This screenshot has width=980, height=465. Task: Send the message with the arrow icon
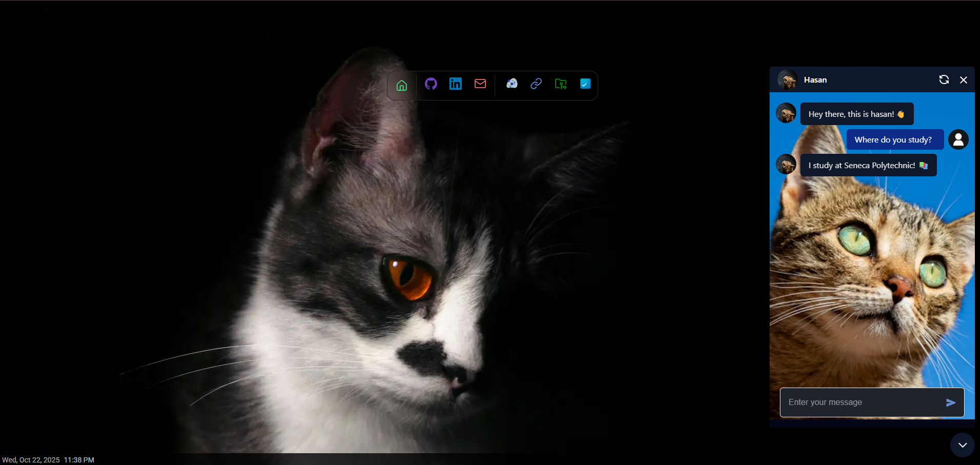click(x=951, y=403)
